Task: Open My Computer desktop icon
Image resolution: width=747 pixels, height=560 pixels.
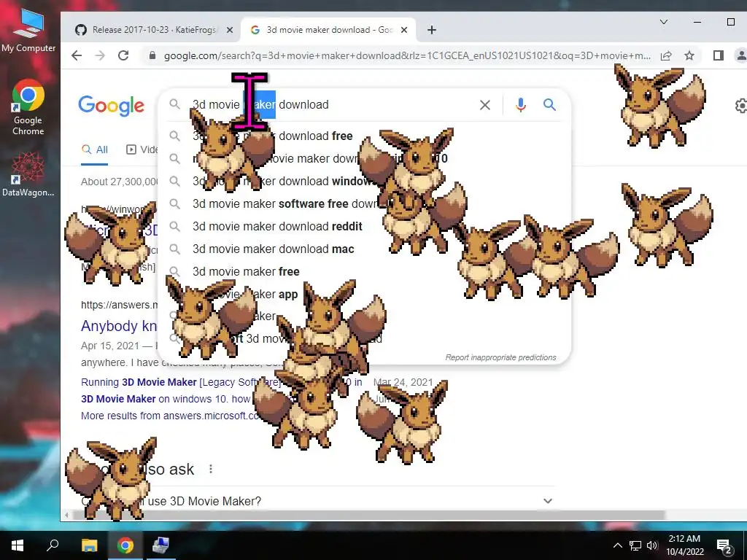Action: point(28,31)
